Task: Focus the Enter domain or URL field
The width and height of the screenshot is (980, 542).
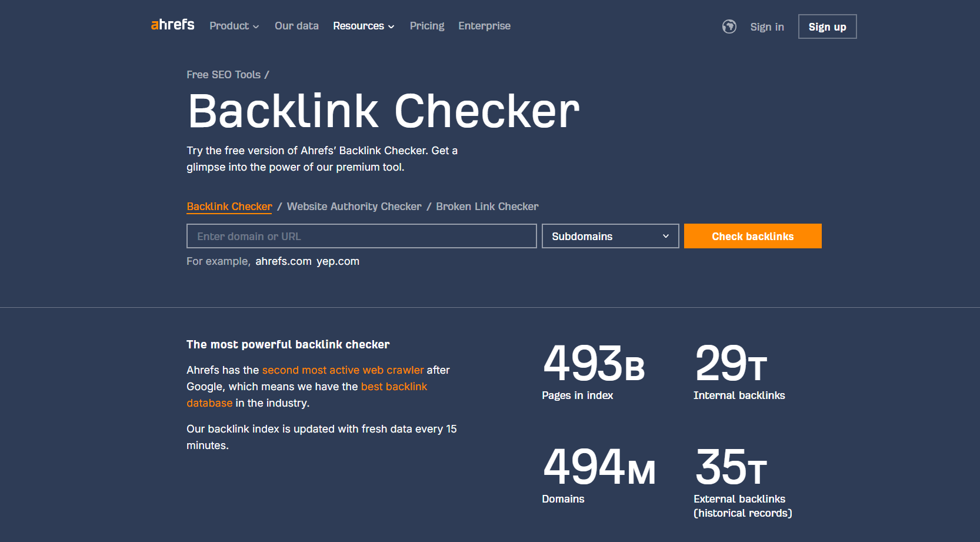Action: (x=362, y=236)
